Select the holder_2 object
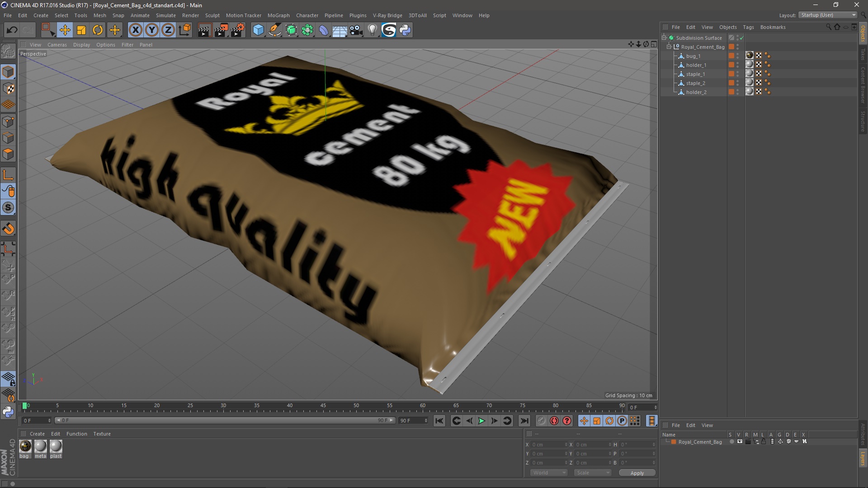This screenshot has width=868, height=488. coord(696,92)
